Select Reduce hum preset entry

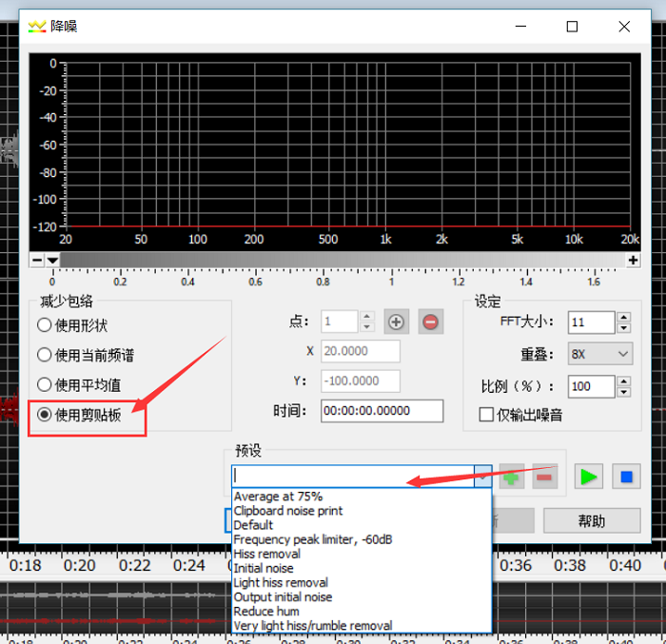point(266,611)
